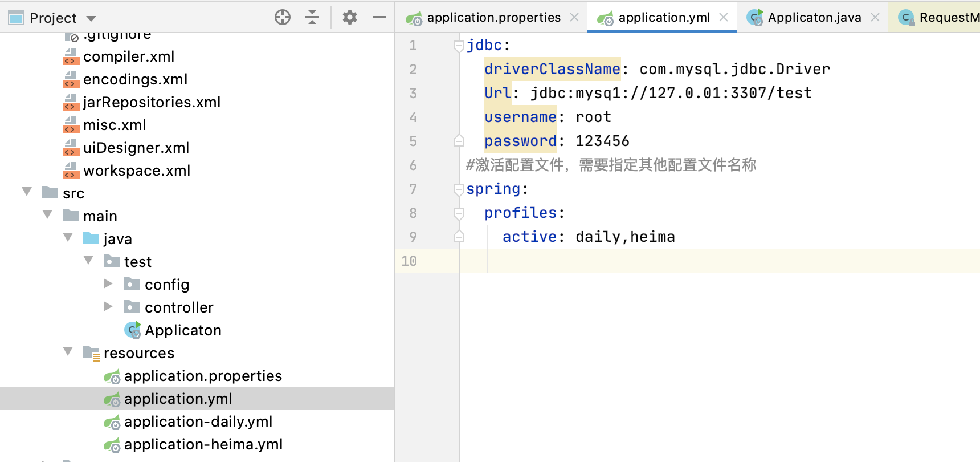Hide the Project tool window with minus icon
The image size is (980, 462).
click(x=379, y=18)
